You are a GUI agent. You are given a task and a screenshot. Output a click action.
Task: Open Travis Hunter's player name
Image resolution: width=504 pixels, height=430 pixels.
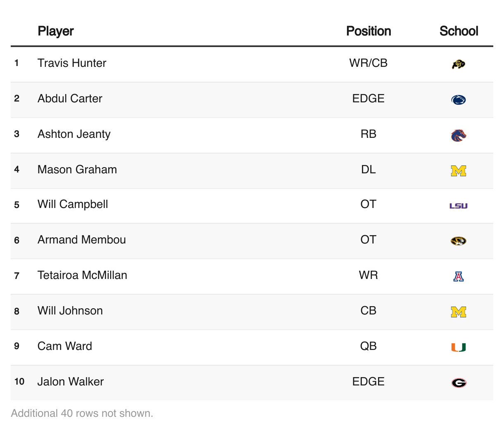coord(72,63)
